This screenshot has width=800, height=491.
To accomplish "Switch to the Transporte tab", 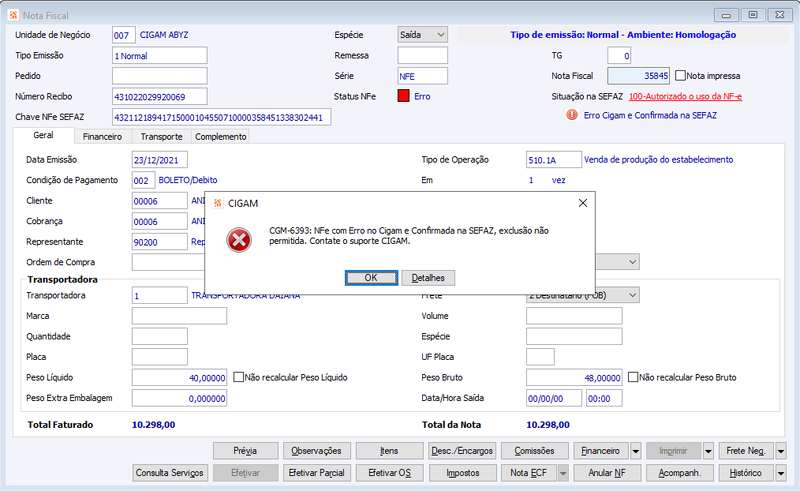I will pos(162,137).
